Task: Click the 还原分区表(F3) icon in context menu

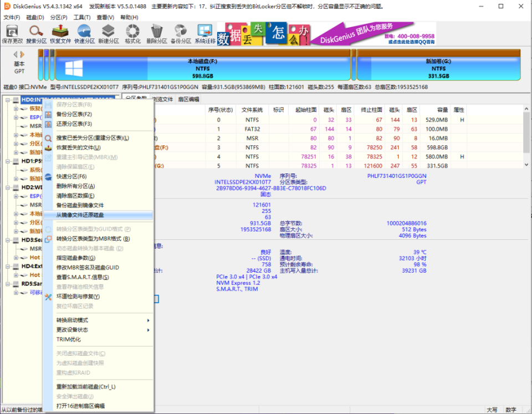Action: coord(48,124)
